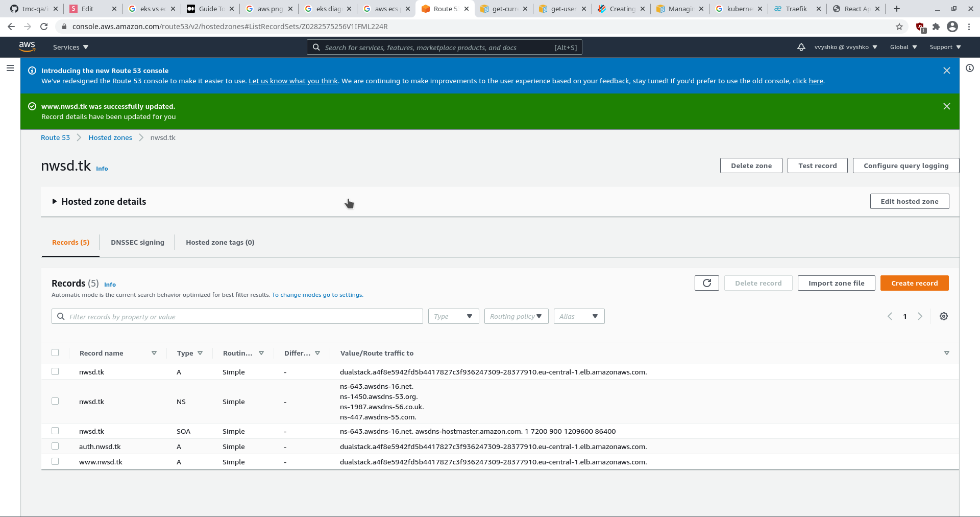Click Edit hosted zone button
Image resolution: width=980 pixels, height=517 pixels.
click(x=910, y=201)
